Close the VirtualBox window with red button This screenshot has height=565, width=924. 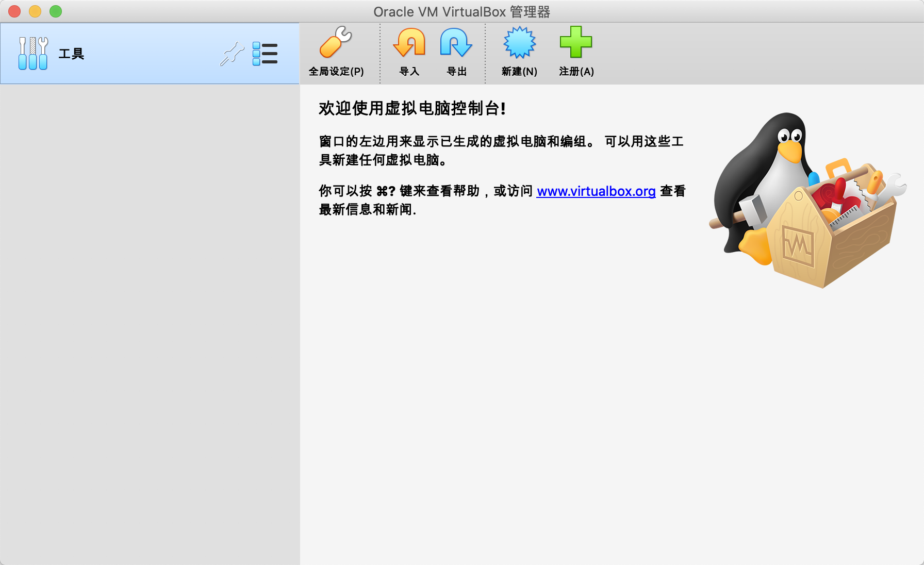point(14,11)
